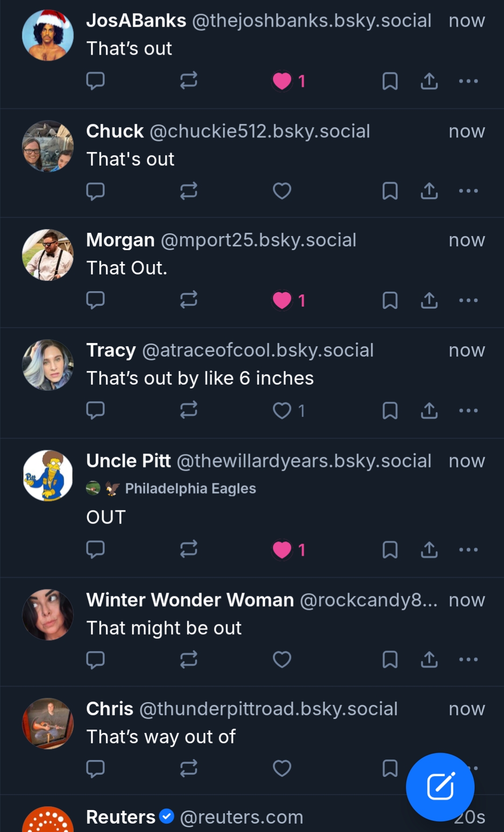Like Tracy's post with one like
Viewport: 504px width, 832px height.
282,411
